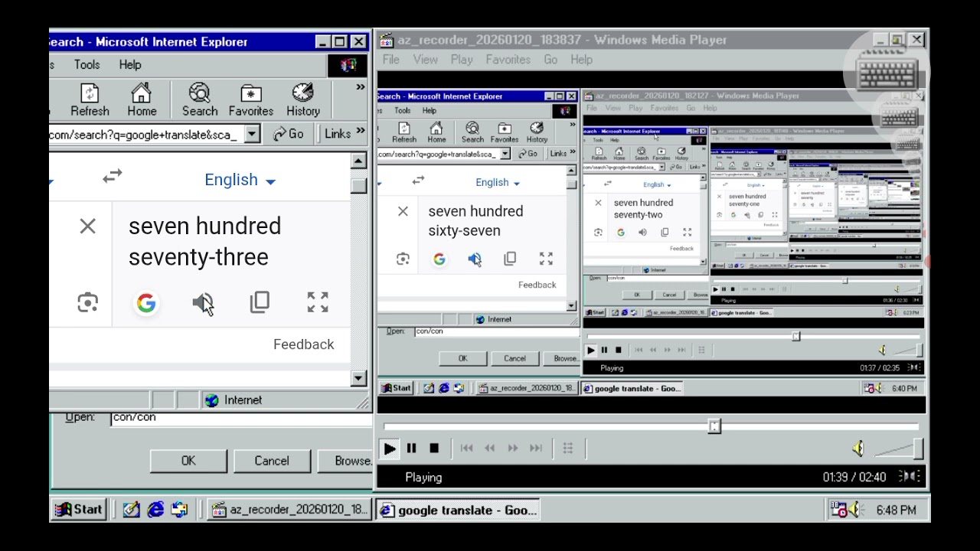Open View menu of the outermost Media Player
The image size is (980, 551).
click(x=426, y=59)
